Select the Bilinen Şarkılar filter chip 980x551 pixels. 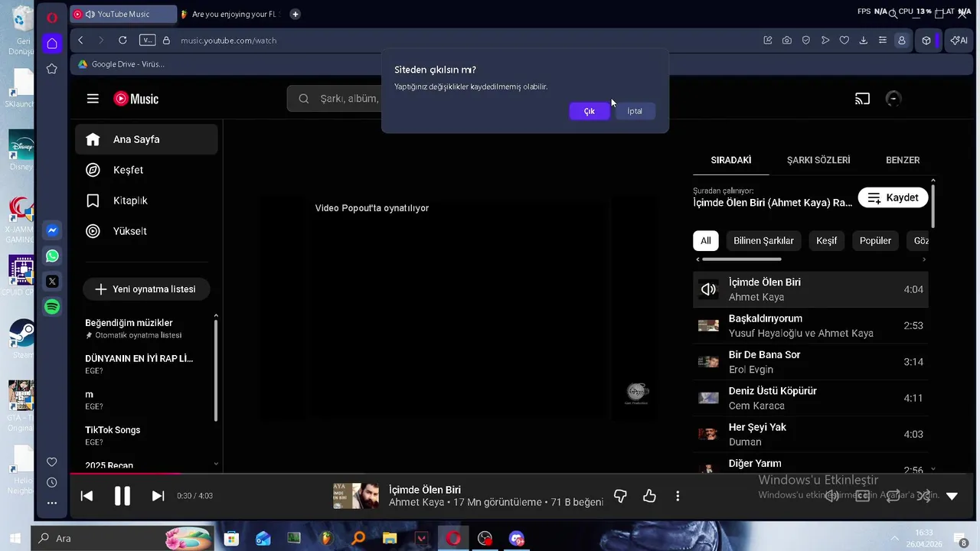(x=763, y=240)
